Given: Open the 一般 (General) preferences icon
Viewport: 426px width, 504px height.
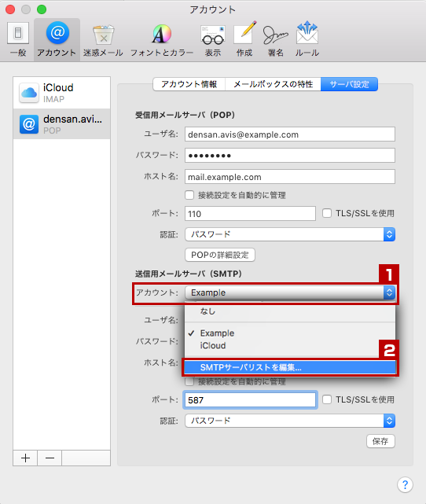Looking at the screenshot, I should [18, 39].
